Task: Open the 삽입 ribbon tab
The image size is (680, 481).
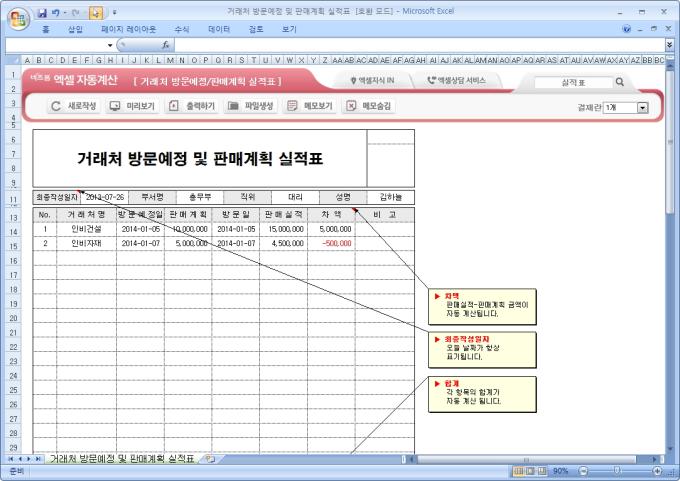Action: pyautogui.click(x=75, y=29)
